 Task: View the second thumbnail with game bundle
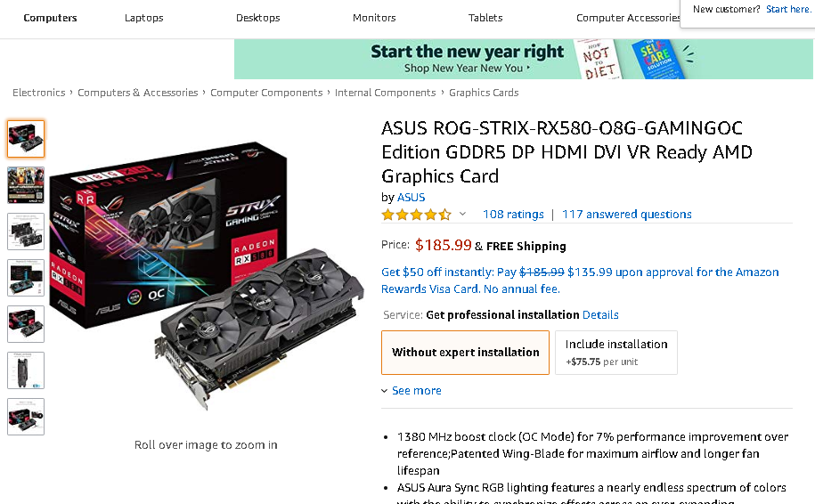pyautogui.click(x=26, y=185)
